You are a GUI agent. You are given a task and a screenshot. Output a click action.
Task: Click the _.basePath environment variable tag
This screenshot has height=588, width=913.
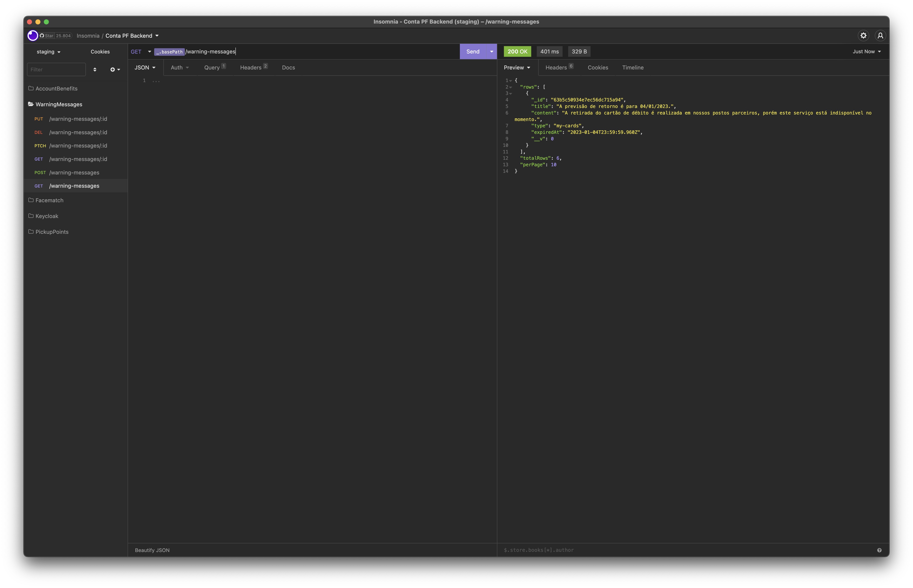click(169, 52)
